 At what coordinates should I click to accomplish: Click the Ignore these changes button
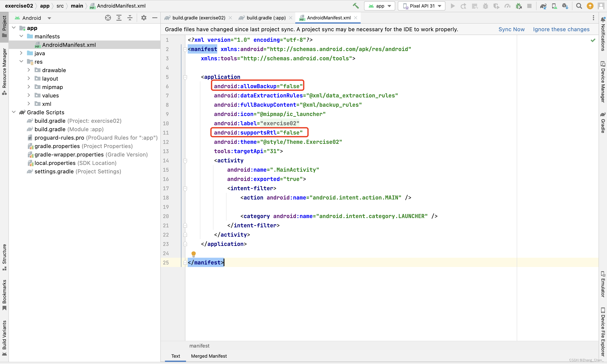pos(561,29)
